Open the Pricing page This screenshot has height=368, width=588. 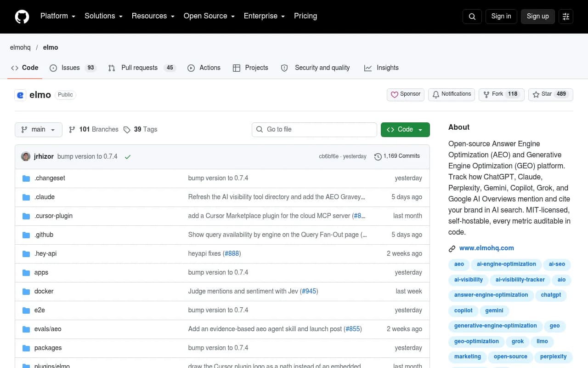[x=305, y=16]
